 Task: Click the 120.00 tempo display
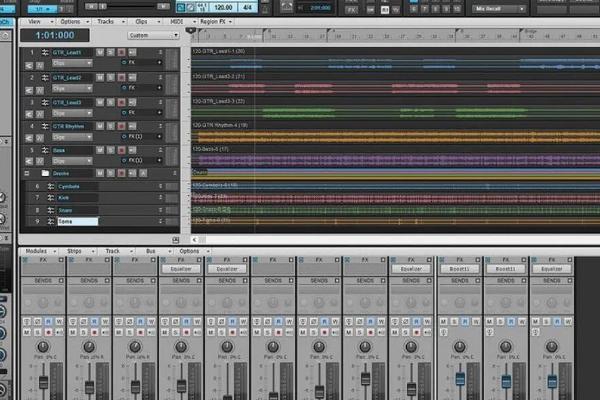tap(223, 7)
